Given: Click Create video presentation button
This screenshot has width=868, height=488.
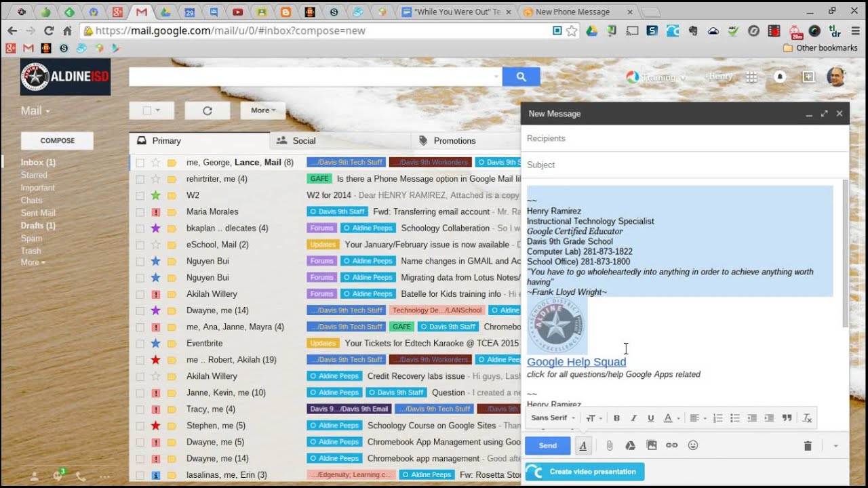Looking at the screenshot, I should (x=585, y=472).
